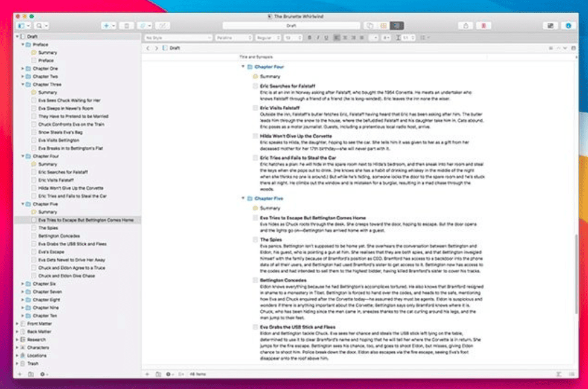Go back in editor history
Viewport: 588px width, 389px height.
pyautogui.click(x=148, y=48)
